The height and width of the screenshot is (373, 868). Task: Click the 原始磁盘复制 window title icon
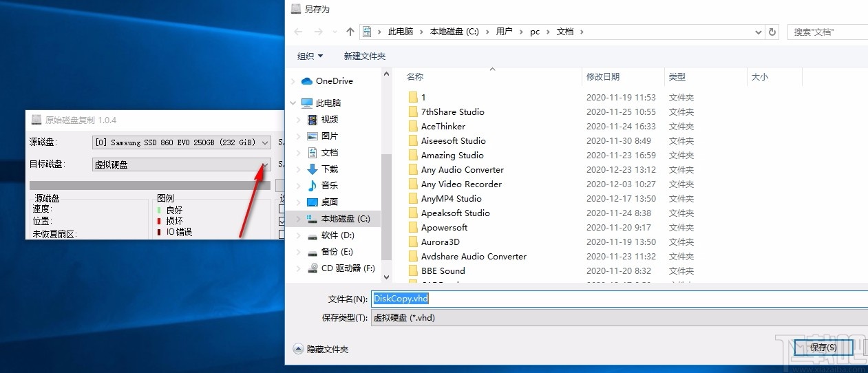click(36, 120)
